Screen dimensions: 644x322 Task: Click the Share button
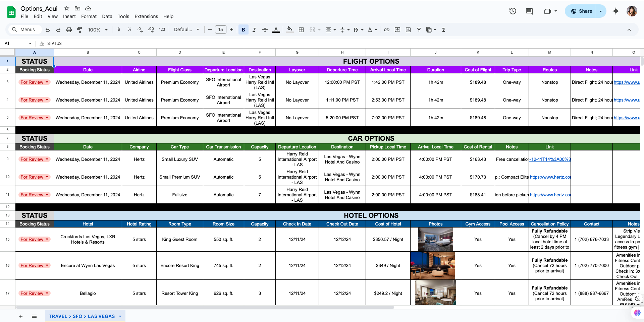coord(582,11)
